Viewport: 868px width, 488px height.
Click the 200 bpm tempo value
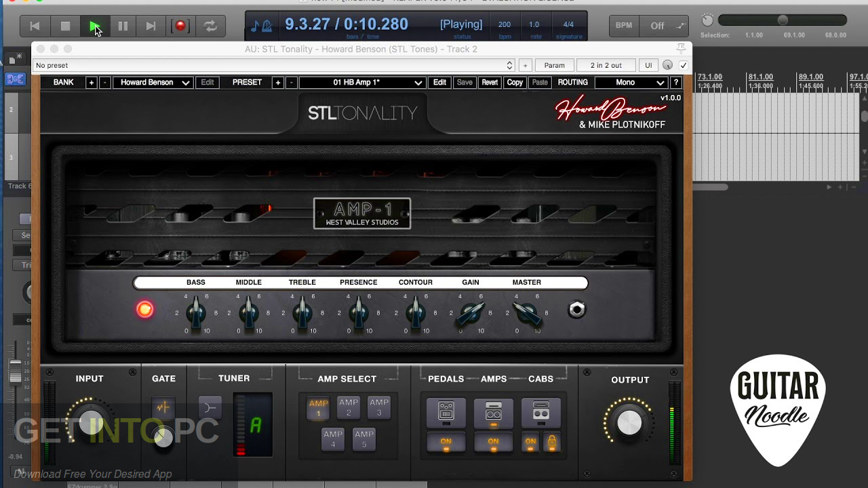[505, 25]
